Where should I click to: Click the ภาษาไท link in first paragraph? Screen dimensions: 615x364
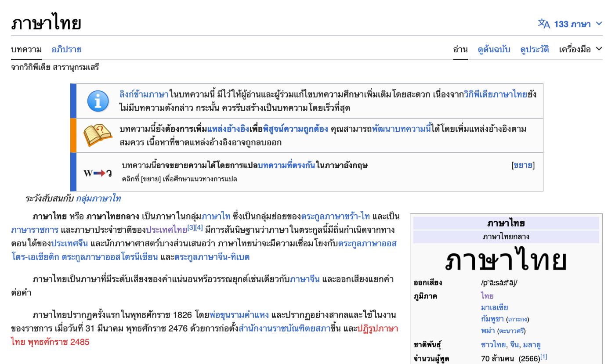click(216, 216)
